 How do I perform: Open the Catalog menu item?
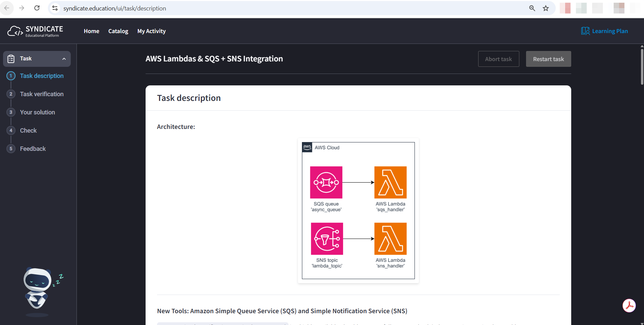point(118,31)
